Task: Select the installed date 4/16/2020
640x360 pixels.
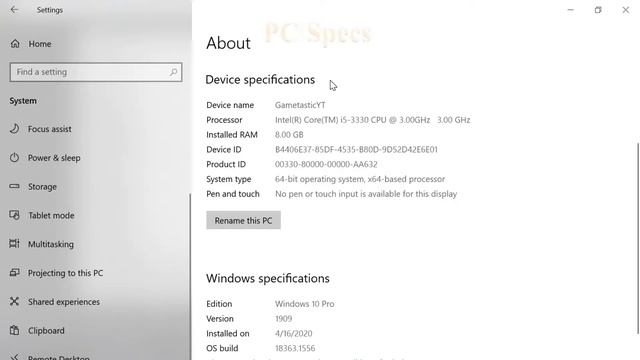Action: tap(293, 333)
